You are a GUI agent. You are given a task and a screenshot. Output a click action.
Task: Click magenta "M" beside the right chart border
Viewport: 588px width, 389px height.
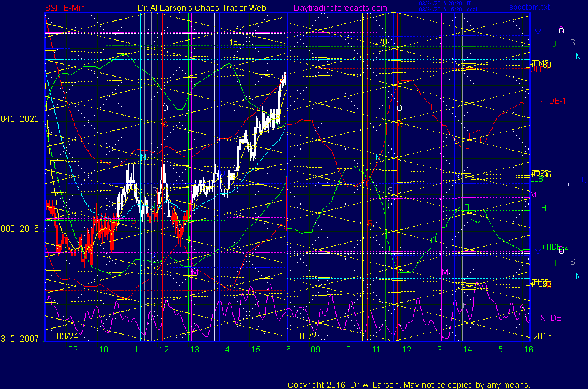pos(534,195)
